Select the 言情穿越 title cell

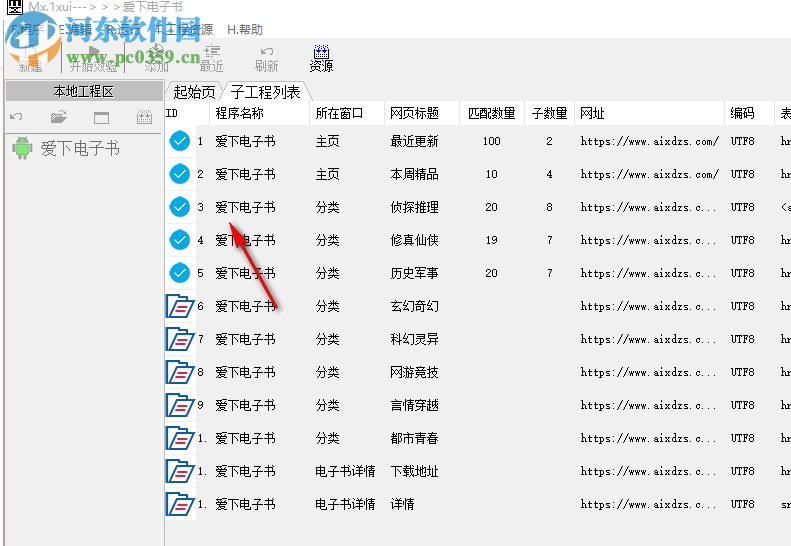click(414, 405)
